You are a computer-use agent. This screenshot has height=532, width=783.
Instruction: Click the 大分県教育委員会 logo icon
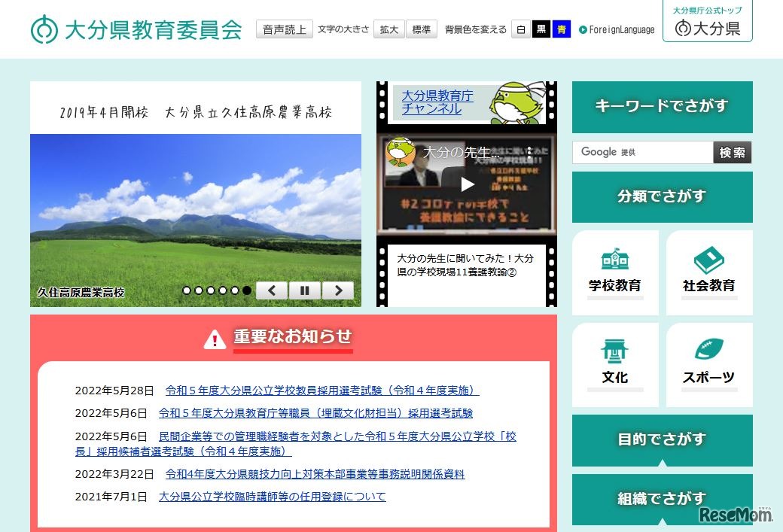pyautogui.click(x=42, y=30)
